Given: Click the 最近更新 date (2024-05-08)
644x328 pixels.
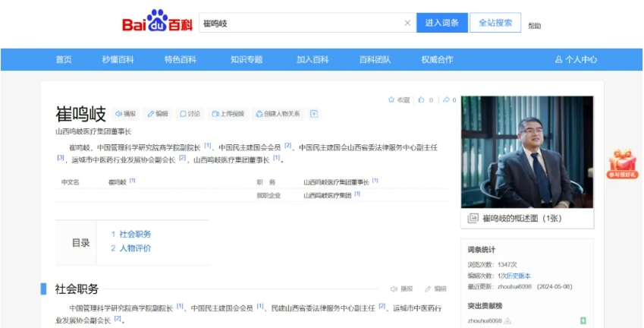Looking at the screenshot, I should click(x=554, y=286).
